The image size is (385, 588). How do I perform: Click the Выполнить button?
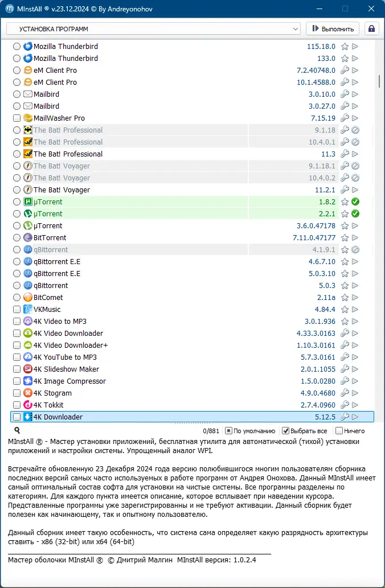coord(333,29)
